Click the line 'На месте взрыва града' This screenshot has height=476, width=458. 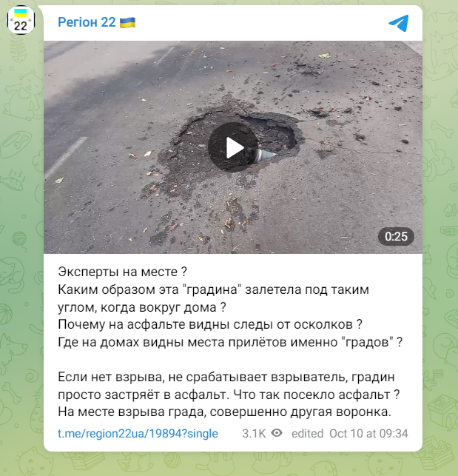point(224,412)
